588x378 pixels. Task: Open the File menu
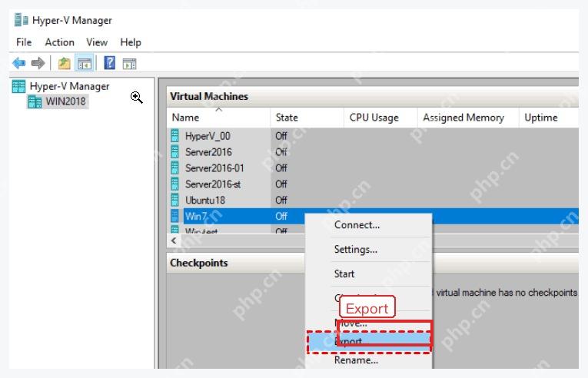(x=24, y=42)
